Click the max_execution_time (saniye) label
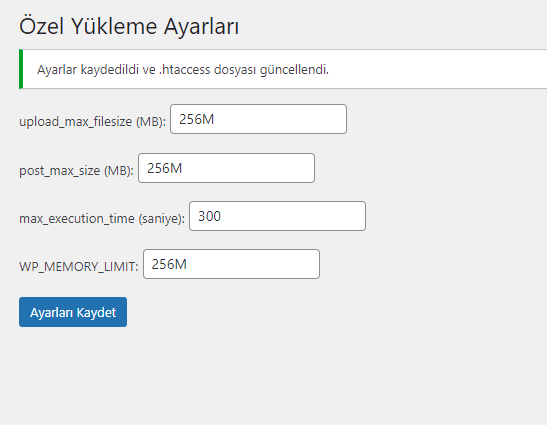Screen dimensions: 547x425 click(102, 218)
